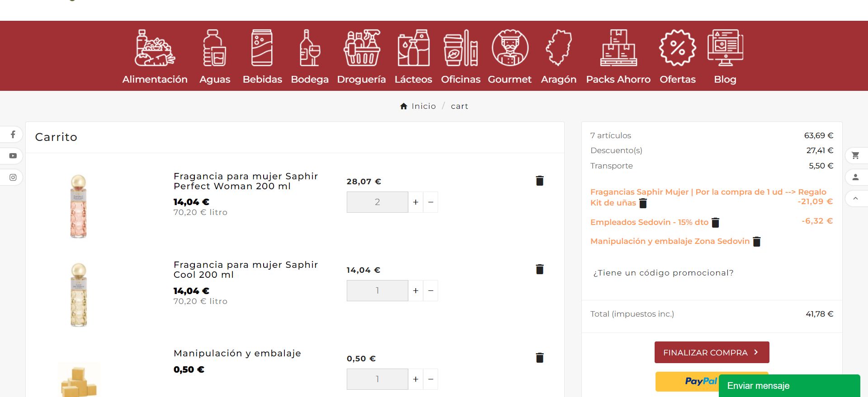Open the Packs Ahorro boxes icon
868x397 pixels.
click(x=618, y=48)
